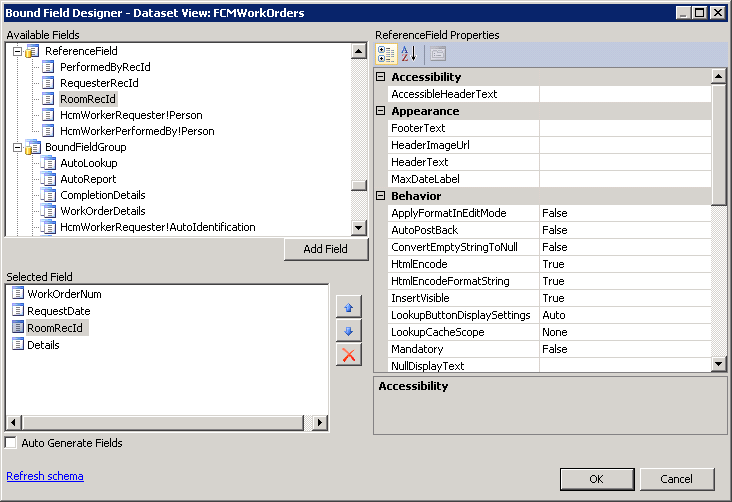Image resolution: width=732 pixels, height=502 pixels.
Task: Click the Property Pages toolbar icon
Action: [438, 54]
